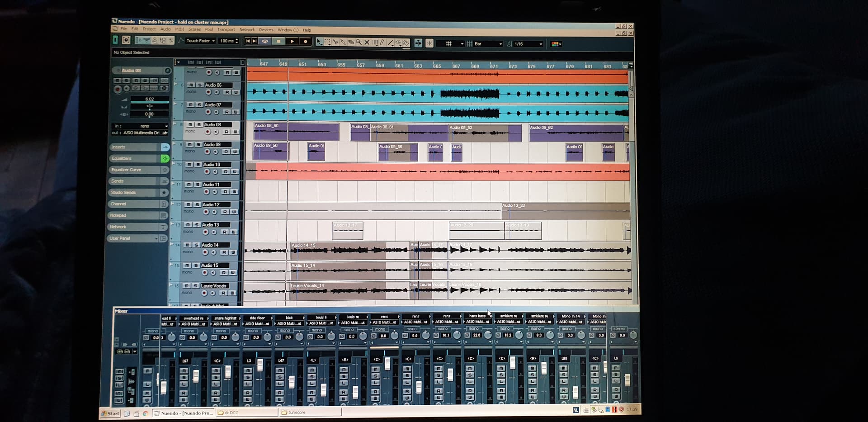Click the kick channel fader in mixer

(292, 382)
